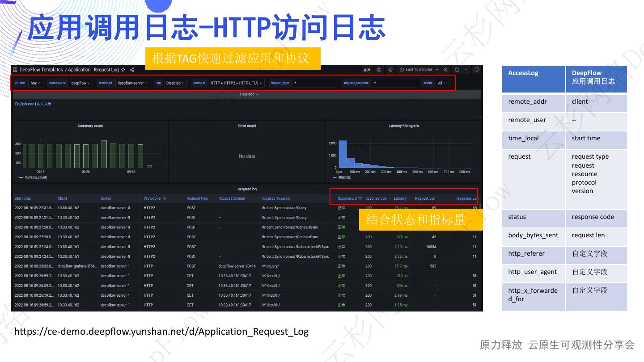Image resolution: width=644 pixels, height=362 pixels.
Task: Open DeepFlow Templates breadcrumb
Action: 41,70
